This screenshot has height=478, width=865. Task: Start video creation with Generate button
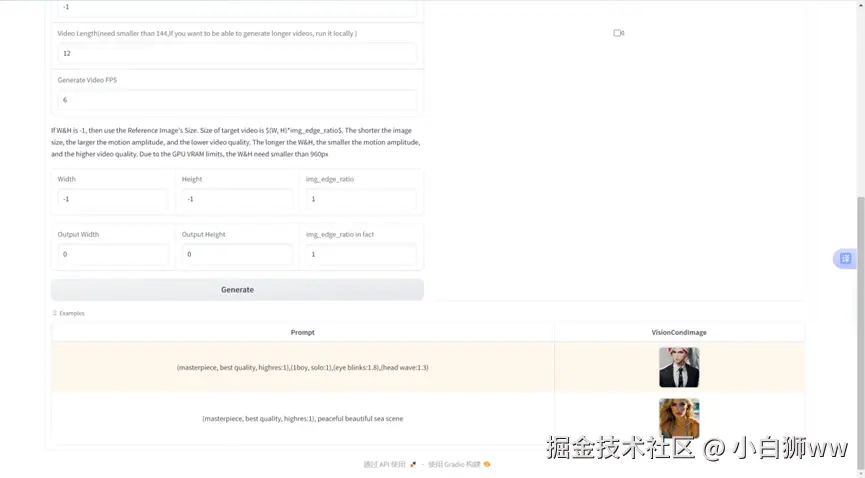point(237,290)
